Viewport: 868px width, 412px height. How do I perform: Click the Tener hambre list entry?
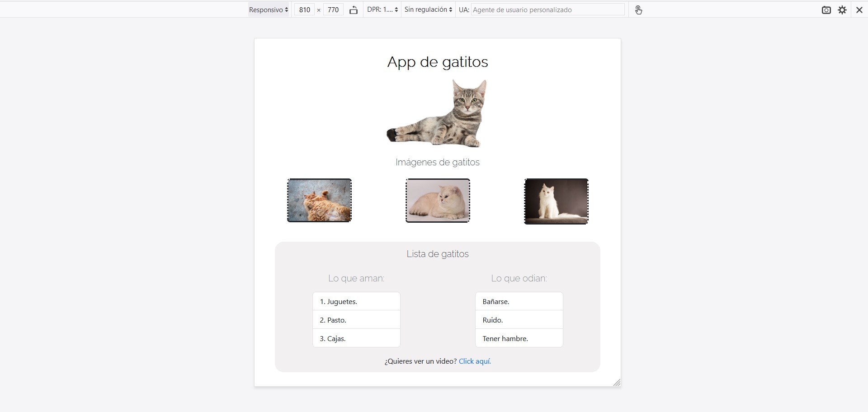[519, 338]
